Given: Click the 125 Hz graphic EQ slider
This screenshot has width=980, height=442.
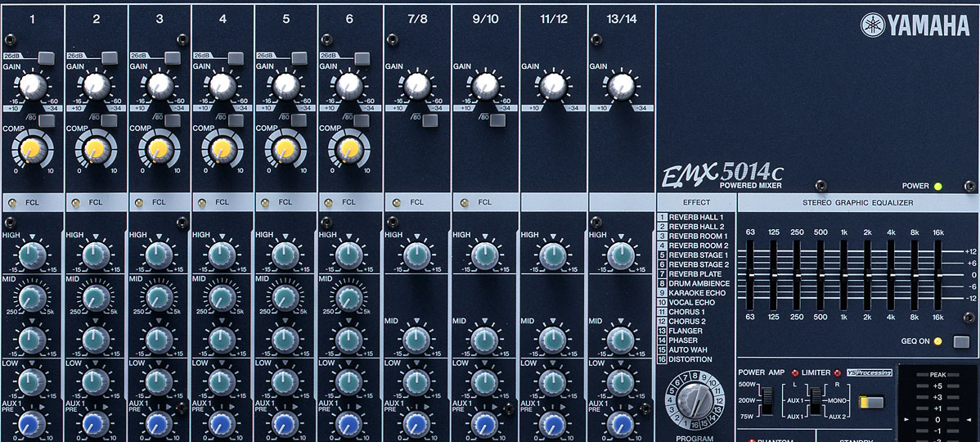Looking at the screenshot, I should (x=774, y=275).
